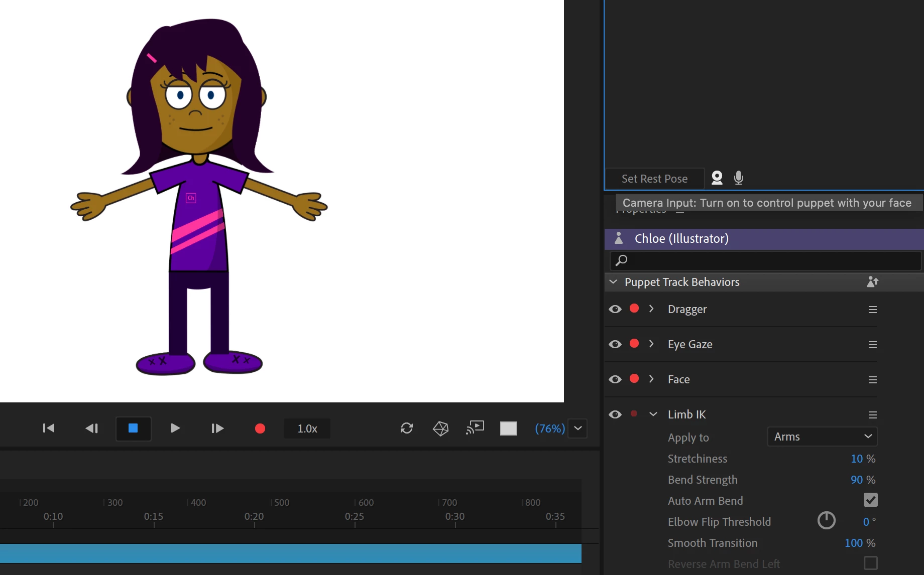The width and height of the screenshot is (924, 575).
Task: Open the Apply to Arms dropdown
Action: pos(823,437)
